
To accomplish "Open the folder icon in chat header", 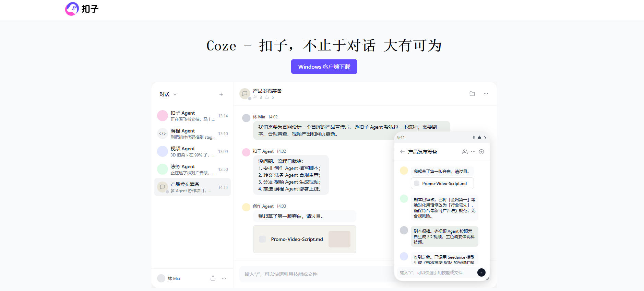I will point(472,94).
